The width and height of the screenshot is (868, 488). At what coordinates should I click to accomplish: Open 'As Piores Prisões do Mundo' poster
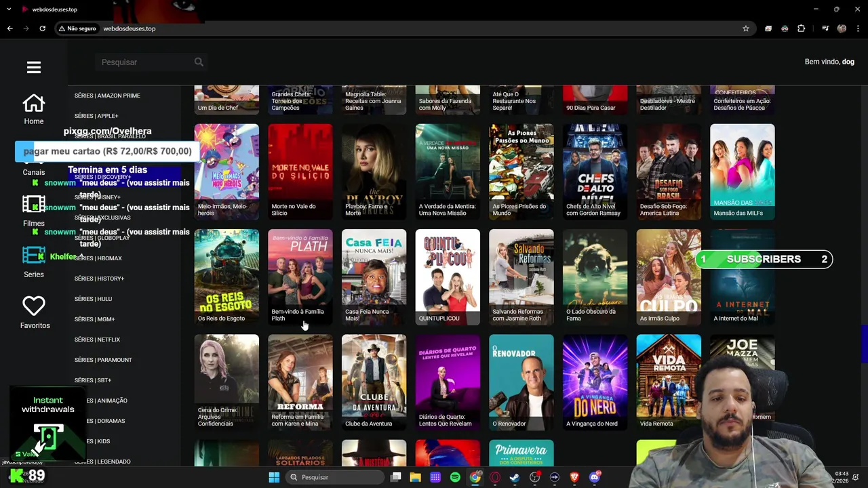pos(521,171)
